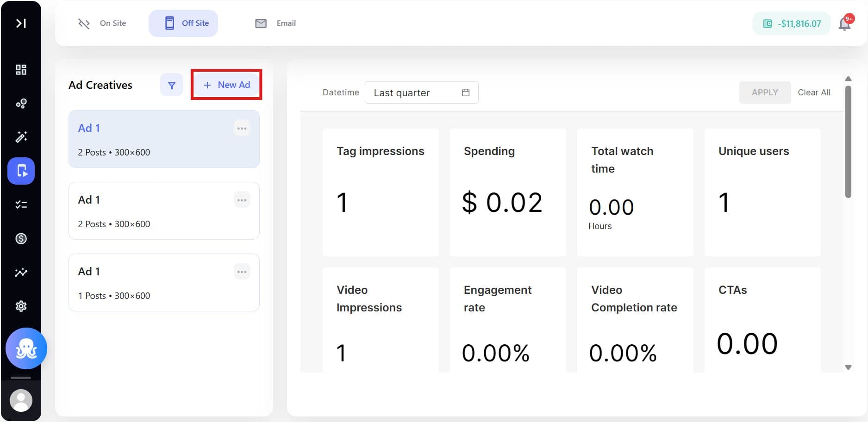Select the highlighted Ad 1 card with 2 posts
This screenshot has width=868, height=422.
pos(164,139)
